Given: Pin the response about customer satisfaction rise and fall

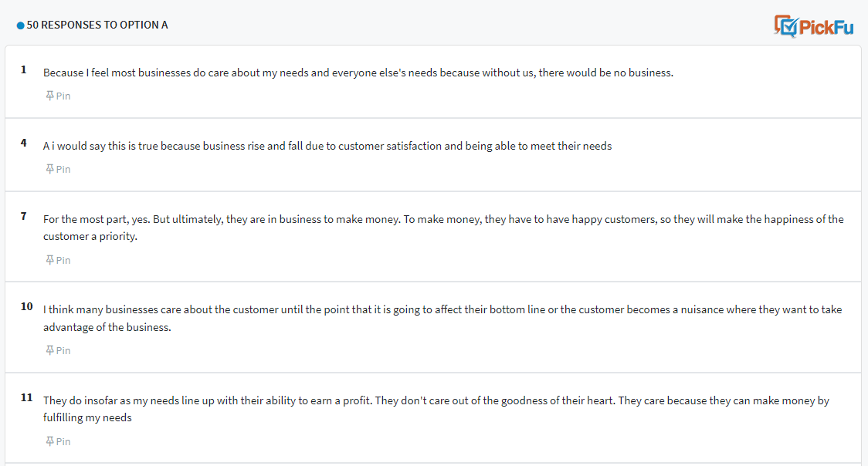Looking at the screenshot, I should pyautogui.click(x=58, y=169).
